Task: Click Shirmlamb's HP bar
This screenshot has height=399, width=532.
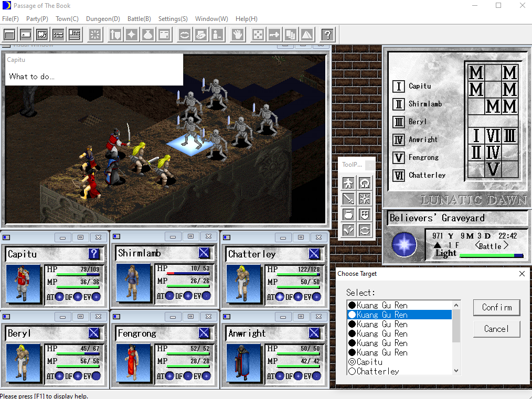Action: click(x=186, y=274)
